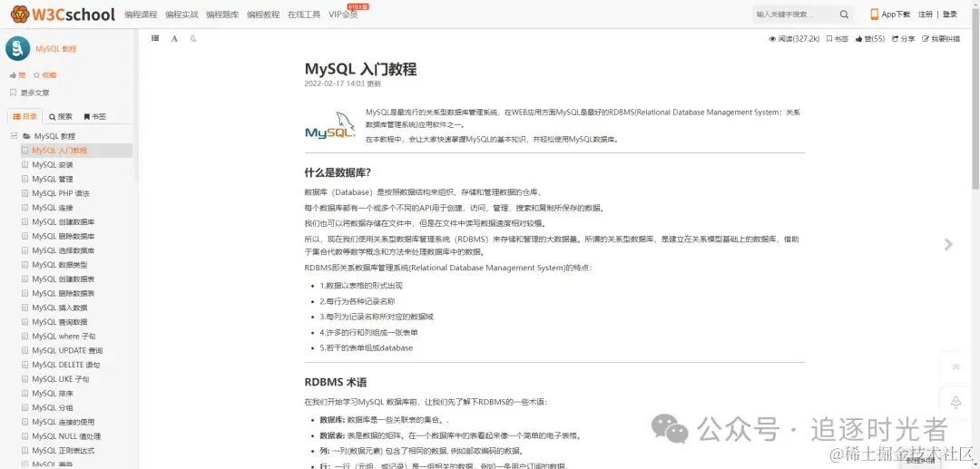This screenshot has height=469, width=980.
Task: Select MySQL 入门教程 in the tree
Action: click(59, 151)
